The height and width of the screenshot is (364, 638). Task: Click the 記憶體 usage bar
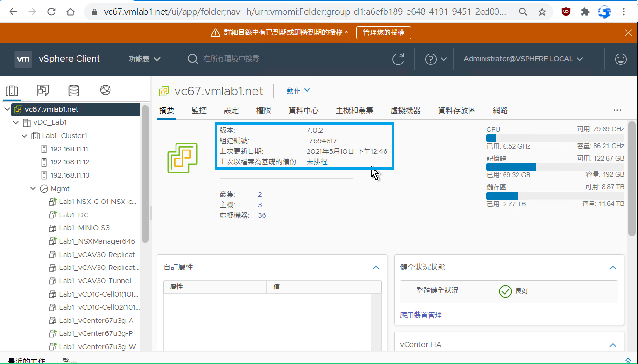(x=555, y=167)
